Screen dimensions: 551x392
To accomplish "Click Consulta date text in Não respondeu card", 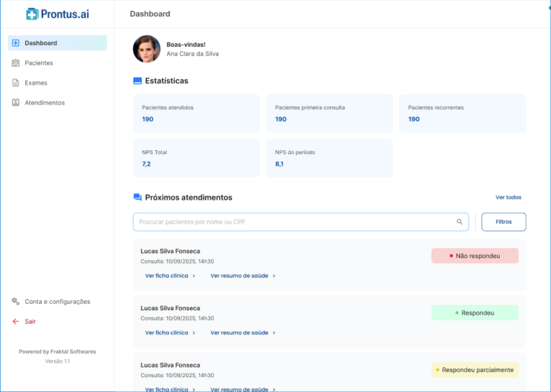I will coord(177,261).
